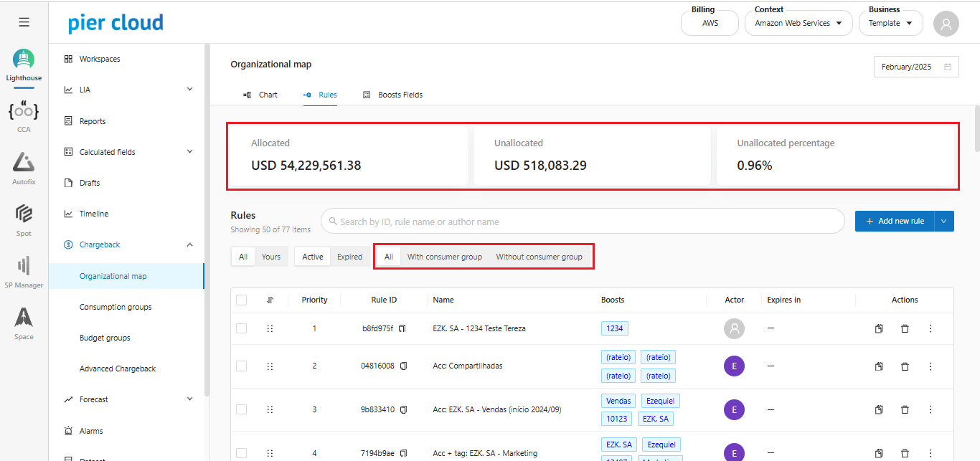Open the Boosts Fields tab
The image size is (980, 461).
click(x=392, y=95)
